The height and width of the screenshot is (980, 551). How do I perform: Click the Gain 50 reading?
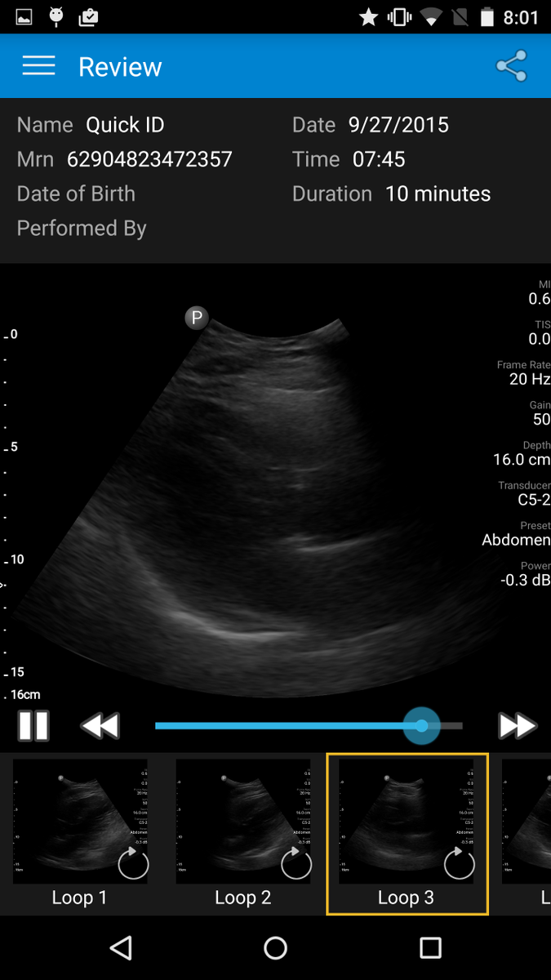click(x=540, y=412)
